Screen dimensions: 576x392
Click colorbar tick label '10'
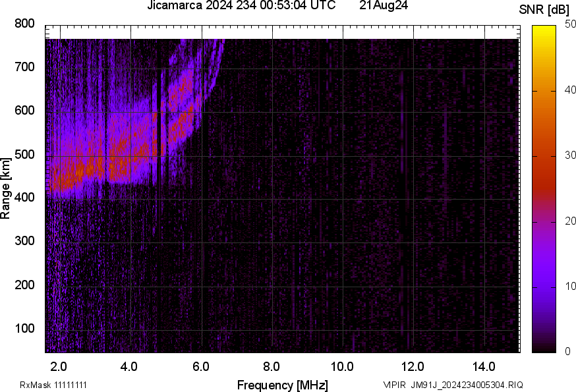[570, 286]
